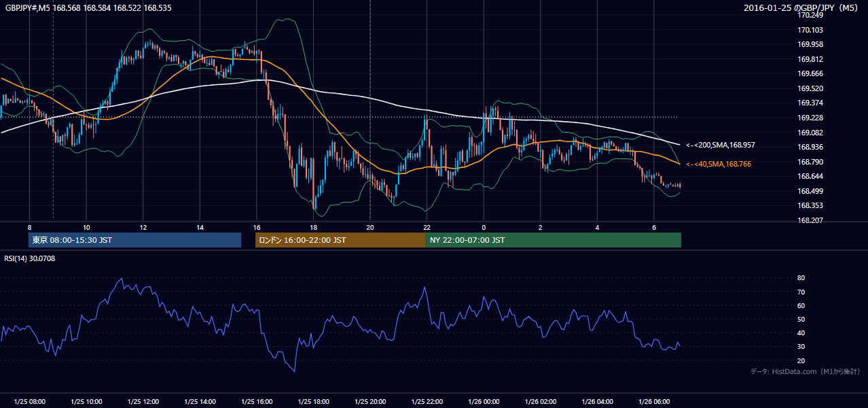
Task: Select the NY 22:00-07:00 JST session bar
Action: point(554,240)
